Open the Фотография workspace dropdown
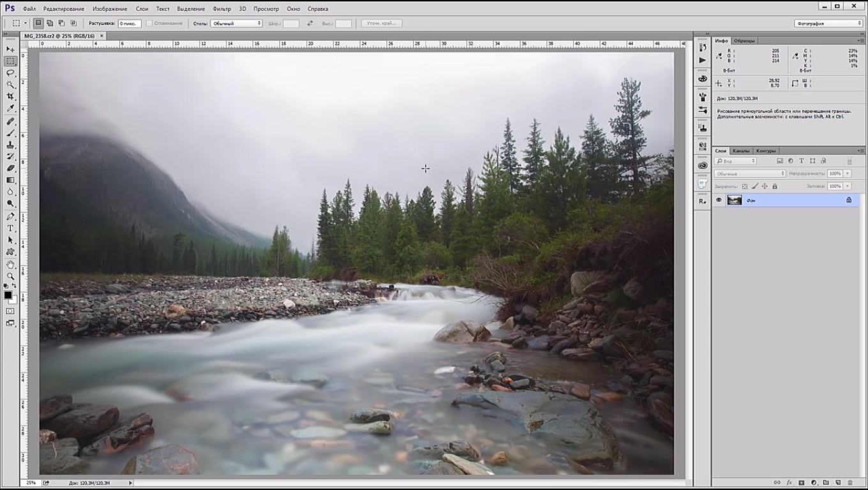This screenshot has width=868, height=490. 828,24
